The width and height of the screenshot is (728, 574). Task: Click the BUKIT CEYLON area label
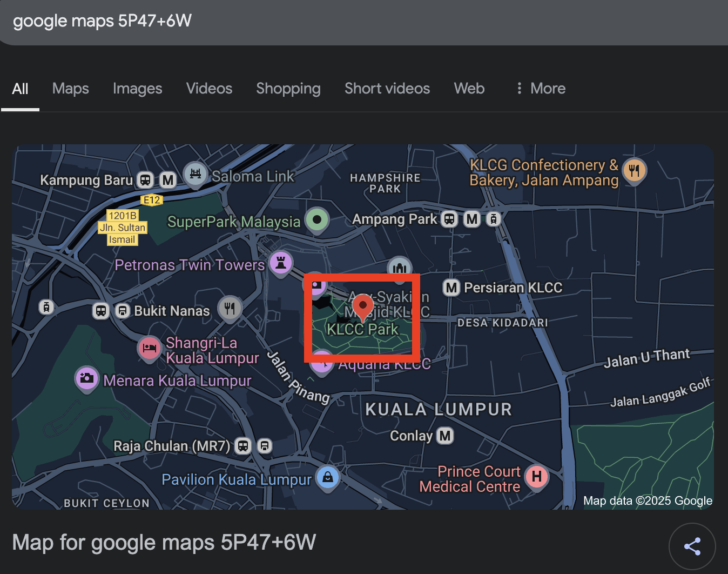pos(106,503)
